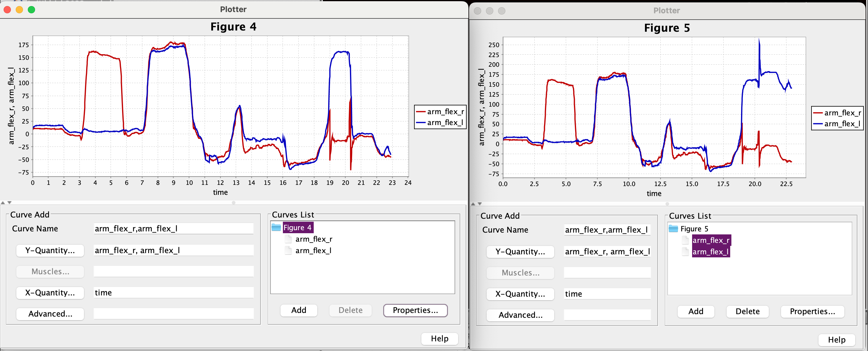Select Figure 5 node in Curves List
The width and height of the screenshot is (868, 351).
click(695, 229)
